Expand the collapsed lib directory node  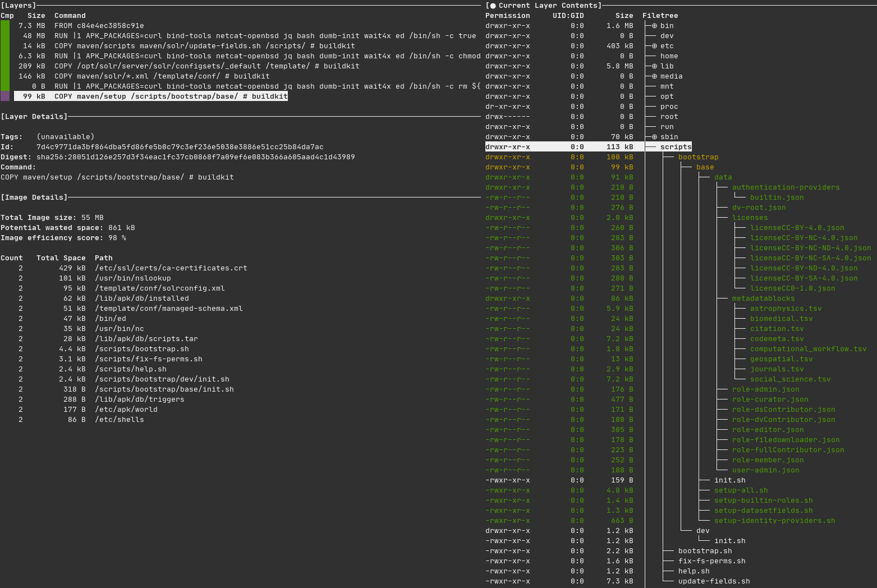tap(654, 66)
